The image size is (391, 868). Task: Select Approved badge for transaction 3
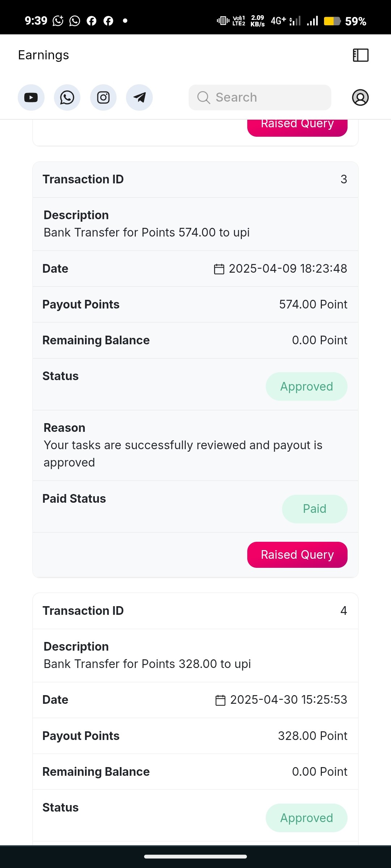coord(307,387)
